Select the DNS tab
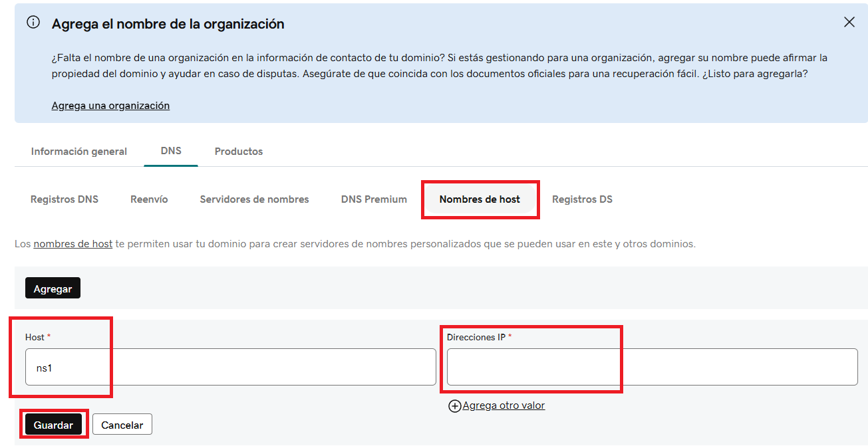Image resolution: width=868 pixels, height=446 pixels. (x=171, y=151)
